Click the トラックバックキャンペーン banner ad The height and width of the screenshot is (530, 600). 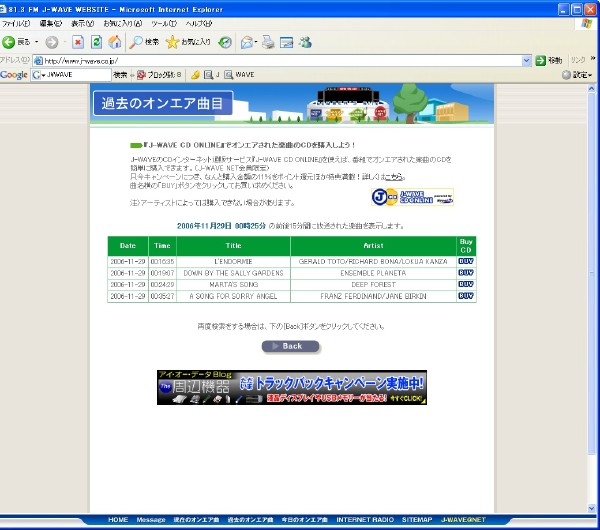point(291,387)
